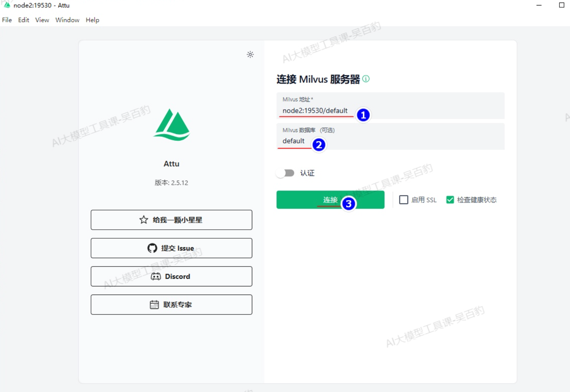Image resolution: width=570 pixels, height=392 pixels.
Task: Focus the Milvus 地址 input field
Action: click(x=390, y=106)
